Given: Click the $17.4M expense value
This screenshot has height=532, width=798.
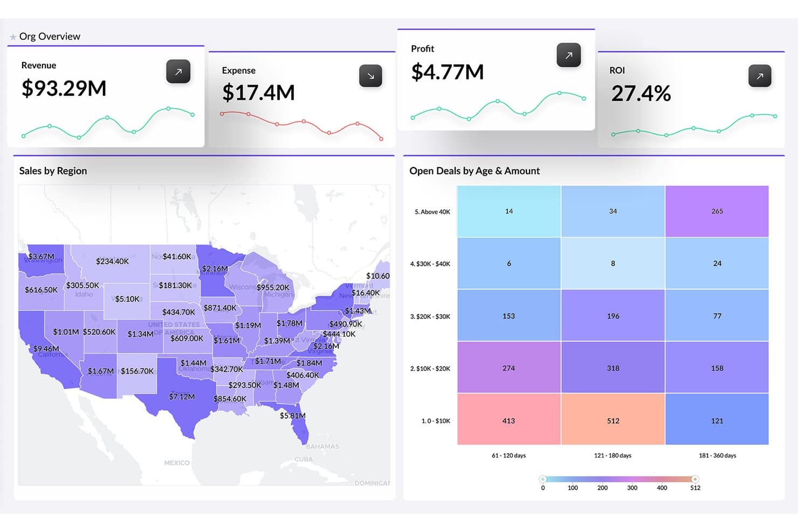Looking at the screenshot, I should pyautogui.click(x=258, y=93).
